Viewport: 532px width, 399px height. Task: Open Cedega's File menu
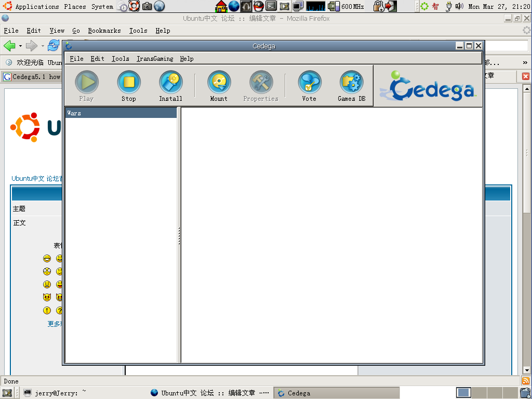(77, 59)
